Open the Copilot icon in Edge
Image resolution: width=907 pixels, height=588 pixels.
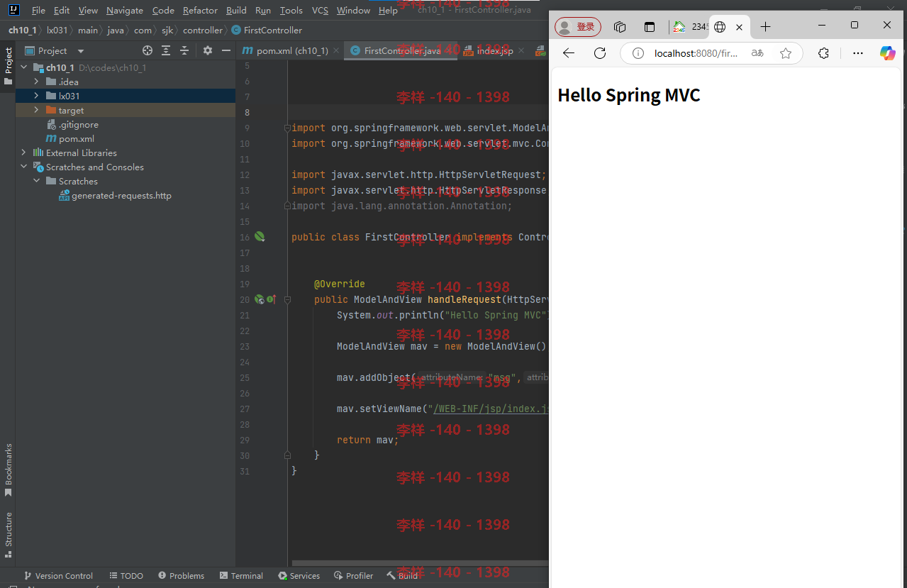(x=888, y=53)
